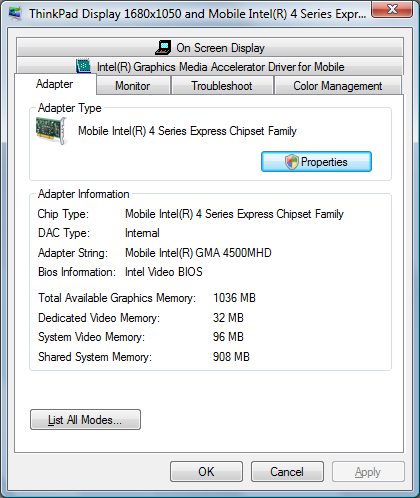Click the display icon in the title bar
Screen dimensions: 420x498
pyautogui.click(x=15, y=14)
